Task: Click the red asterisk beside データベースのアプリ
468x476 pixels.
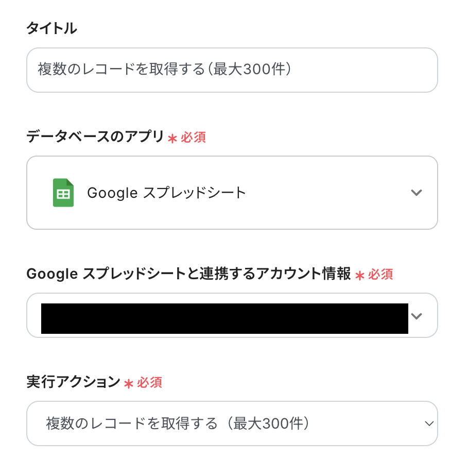Action: coord(172,138)
